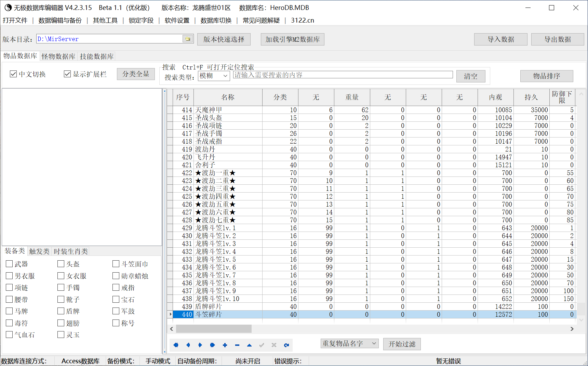Image resolution: width=588 pixels, height=366 pixels.
Task: Click the table's horizontal scrollbar thumb
Action: 214,329
